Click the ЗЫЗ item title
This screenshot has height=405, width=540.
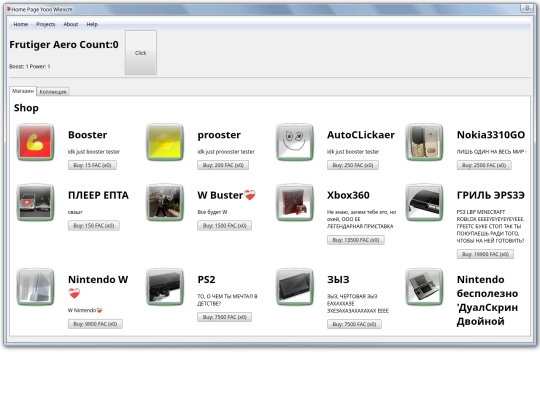point(338,279)
